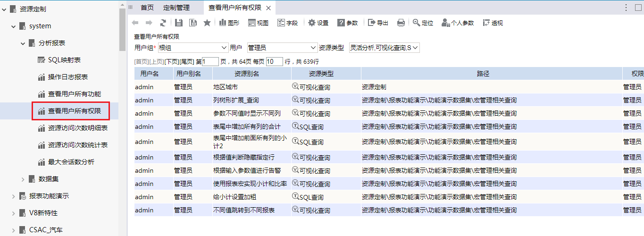Click the 尾页 last page link

tap(187, 61)
